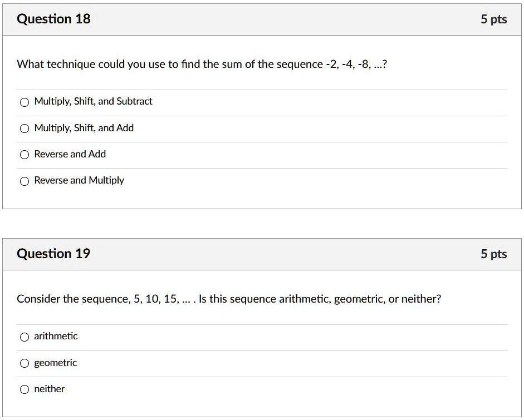Viewport: 524px width, 420px height.
Task: Click the '5 pts' label on Question 18
Action: (x=493, y=19)
